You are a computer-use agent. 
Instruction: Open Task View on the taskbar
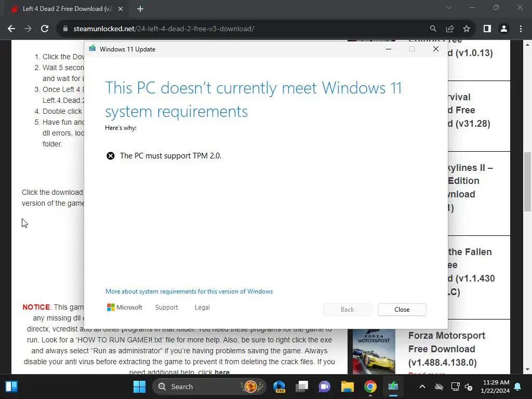(x=302, y=387)
